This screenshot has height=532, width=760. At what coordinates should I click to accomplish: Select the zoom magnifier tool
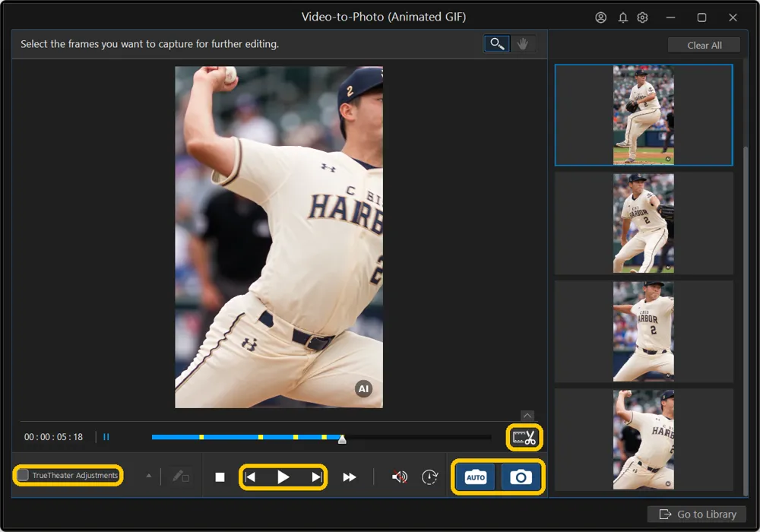[497, 43]
